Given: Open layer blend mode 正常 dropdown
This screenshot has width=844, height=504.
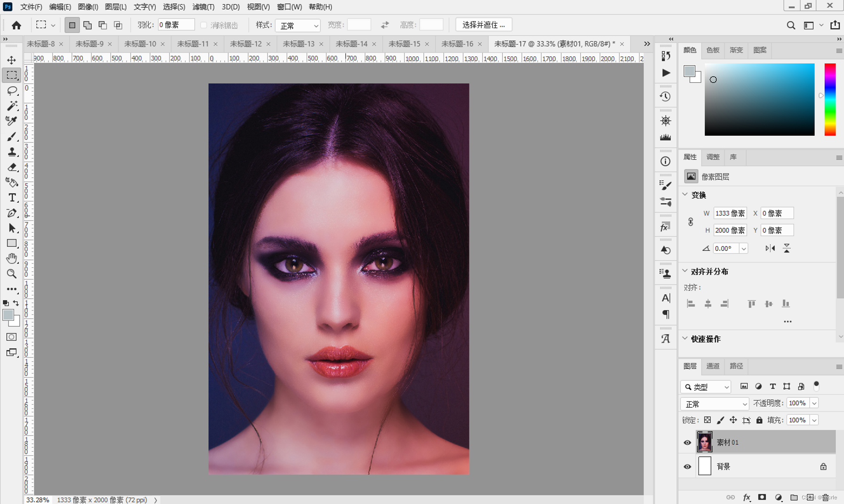Looking at the screenshot, I should tap(714, 403).
